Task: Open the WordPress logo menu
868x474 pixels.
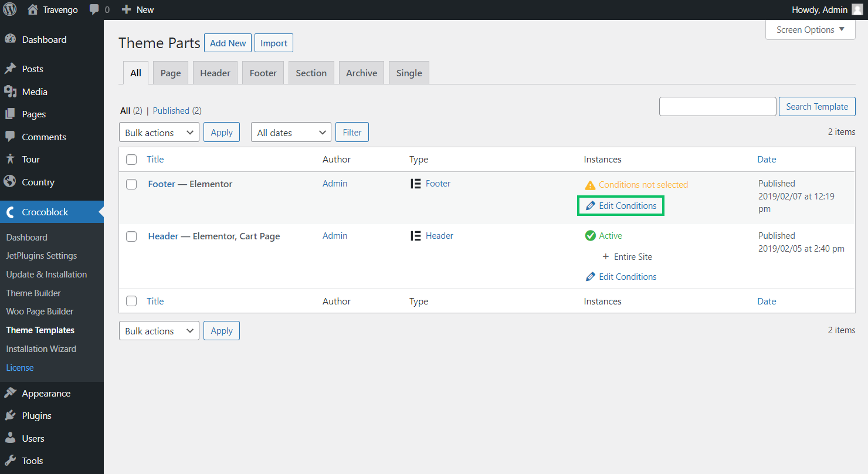Action: [x=10, y=10]
